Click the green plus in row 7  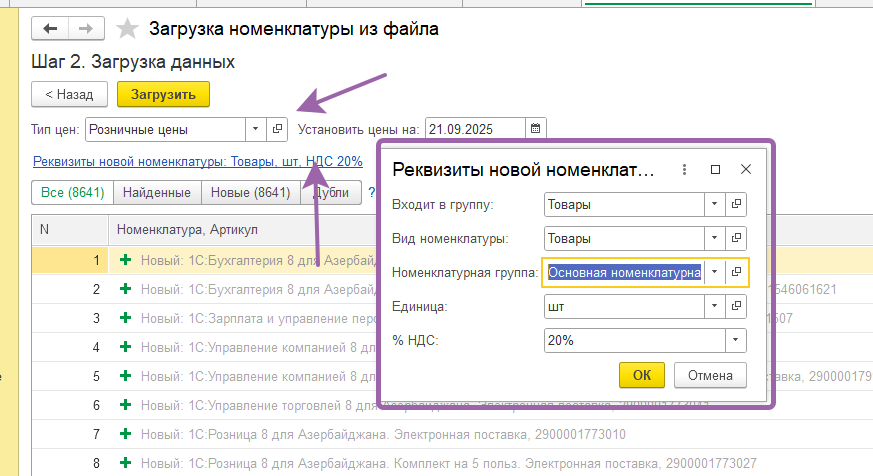(126, 434)
